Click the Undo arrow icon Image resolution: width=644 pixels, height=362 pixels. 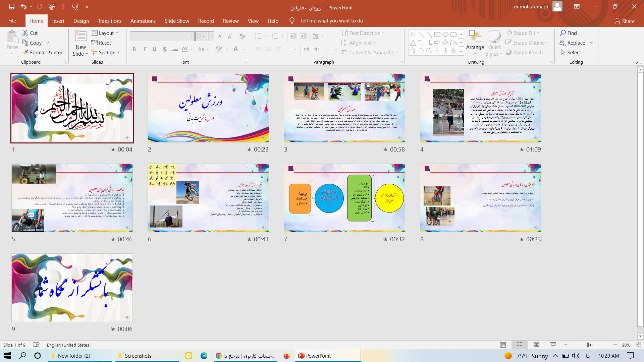pyautogui.click(x=23, y=7)
